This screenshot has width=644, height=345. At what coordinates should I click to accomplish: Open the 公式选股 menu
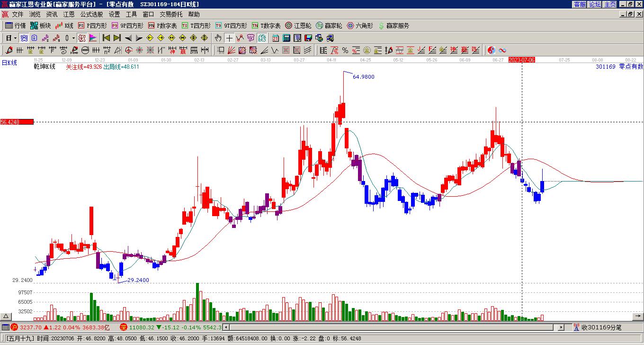coord(91,15)
